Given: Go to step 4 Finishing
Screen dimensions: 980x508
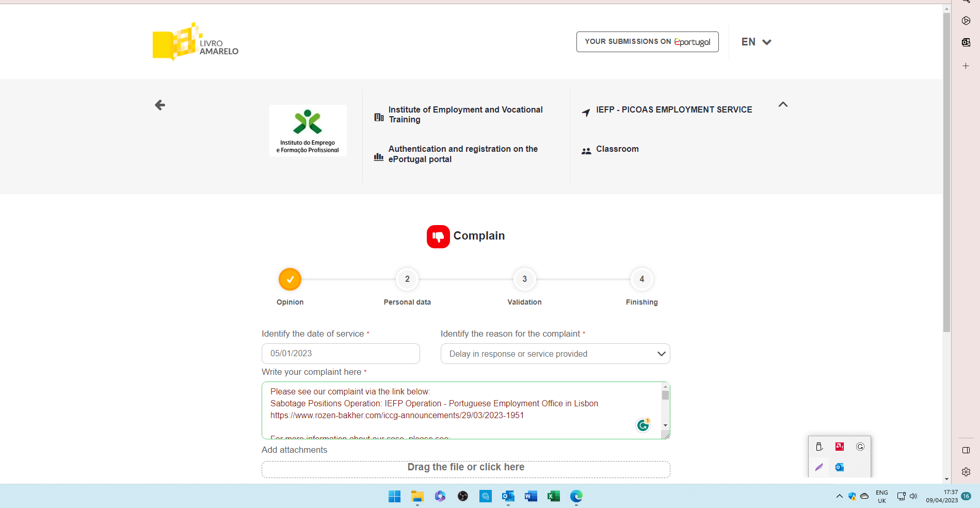Looking at the screenshot, I should click(642, 279).
